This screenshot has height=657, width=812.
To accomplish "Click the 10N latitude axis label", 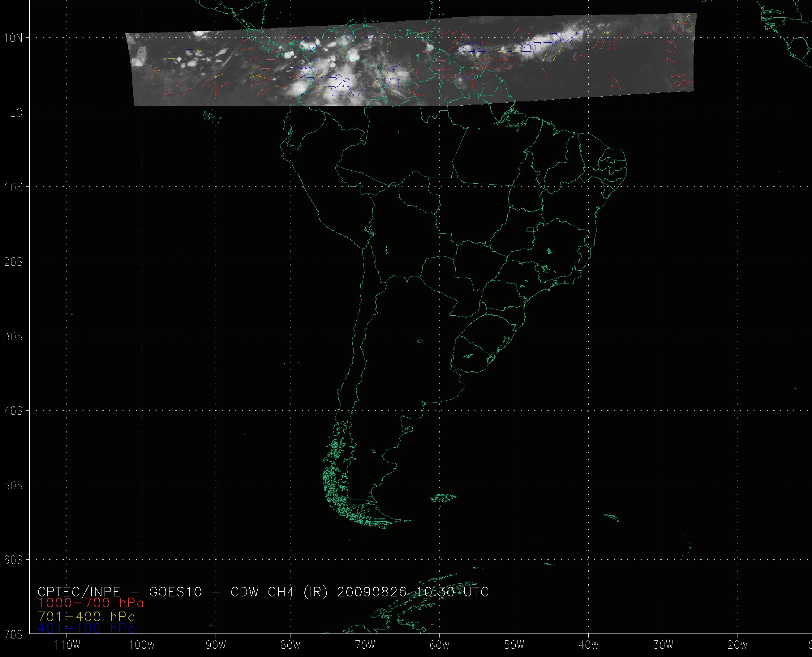I will (14, 38).
